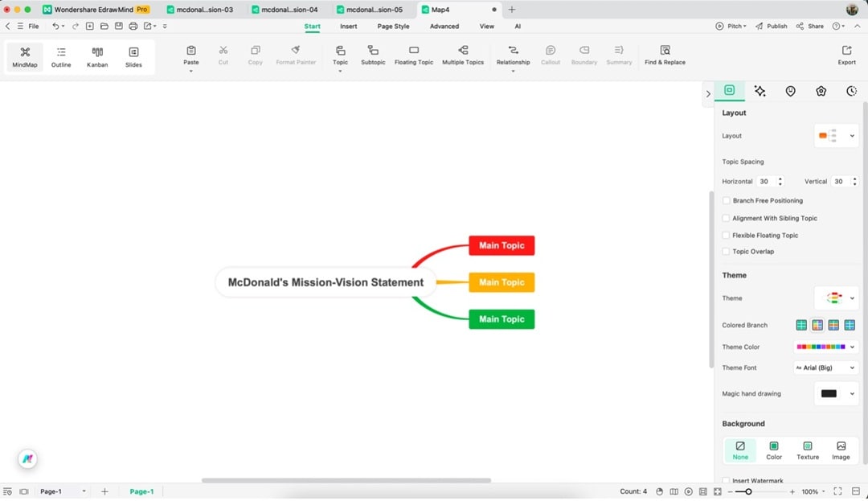Enable Branch Free Positioning
This screenshot has height=501, width=868.
[726, 200]
